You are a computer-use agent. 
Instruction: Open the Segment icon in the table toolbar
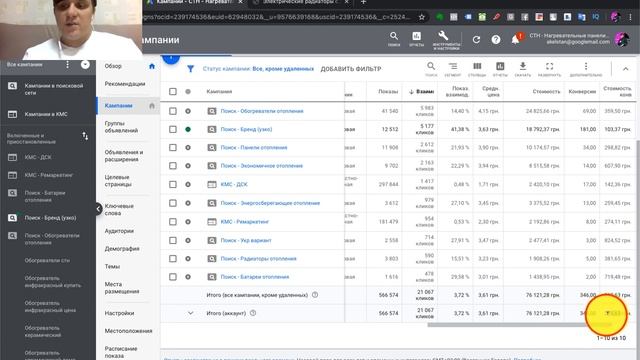click(453, 66)
